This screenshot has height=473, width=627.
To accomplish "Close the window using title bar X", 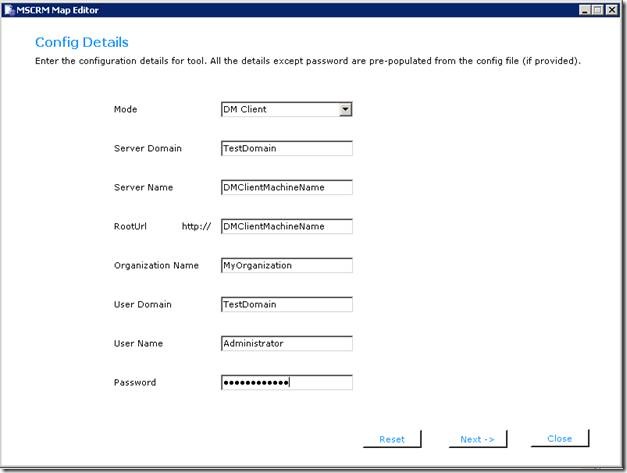I will pyautogui.click(x=613, y=9).
